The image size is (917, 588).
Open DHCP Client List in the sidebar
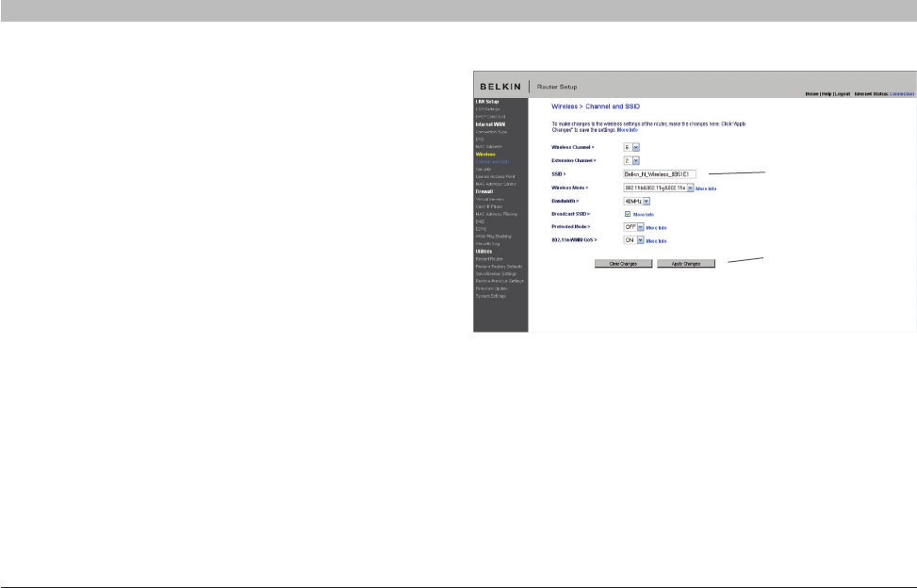click(x=490, y=117)
